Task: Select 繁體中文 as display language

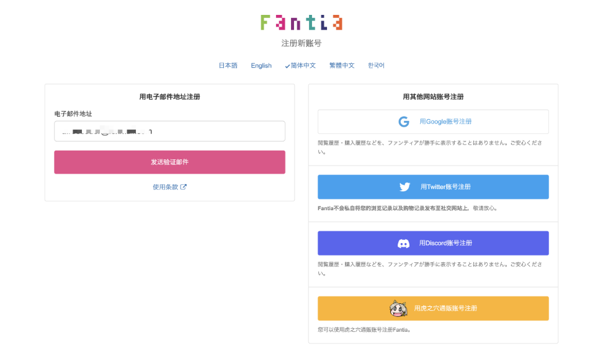Action: 343,65
